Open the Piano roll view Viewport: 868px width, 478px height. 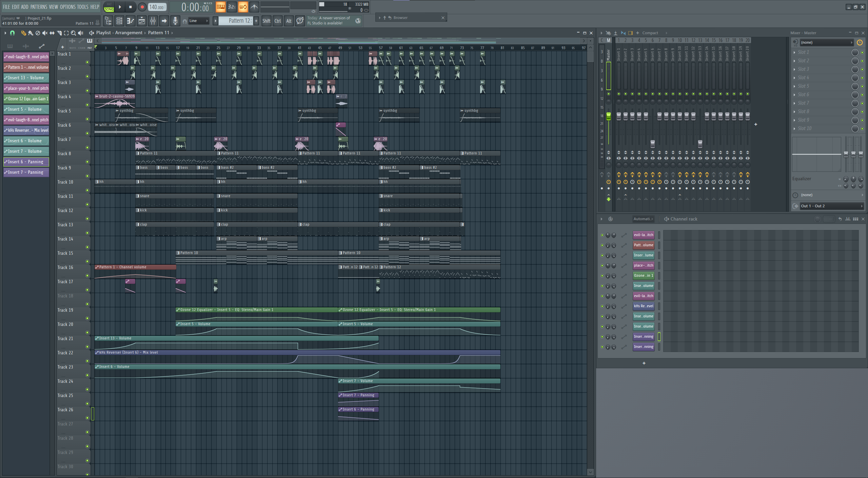click(131, 21)
